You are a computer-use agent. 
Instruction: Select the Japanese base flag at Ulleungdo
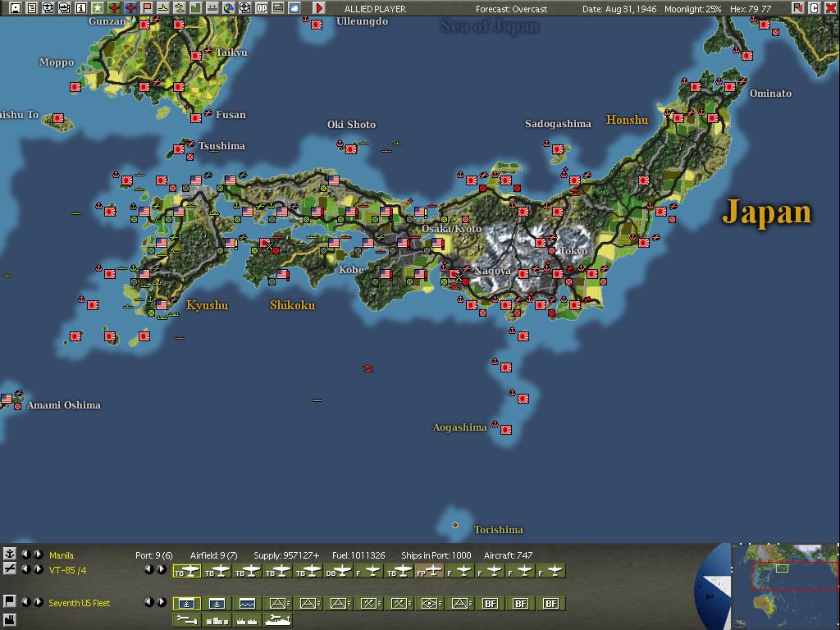(x=317, y=25)
